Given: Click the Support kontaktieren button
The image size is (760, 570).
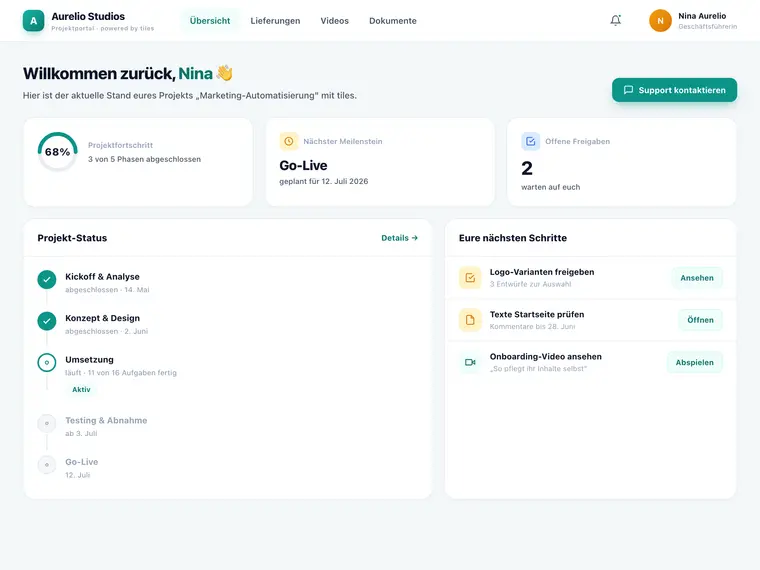Looking at the screenshot, I should [x=674, y=90].
